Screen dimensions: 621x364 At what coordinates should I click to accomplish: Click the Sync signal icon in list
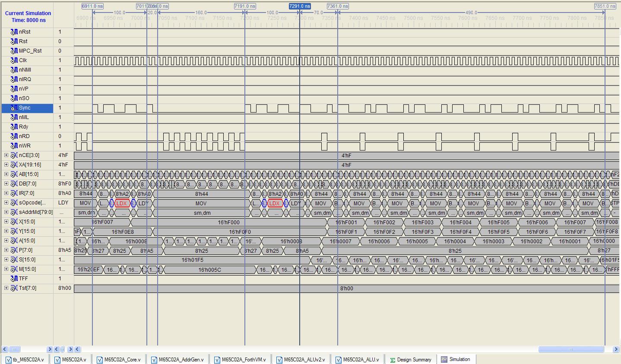(14, 108)
